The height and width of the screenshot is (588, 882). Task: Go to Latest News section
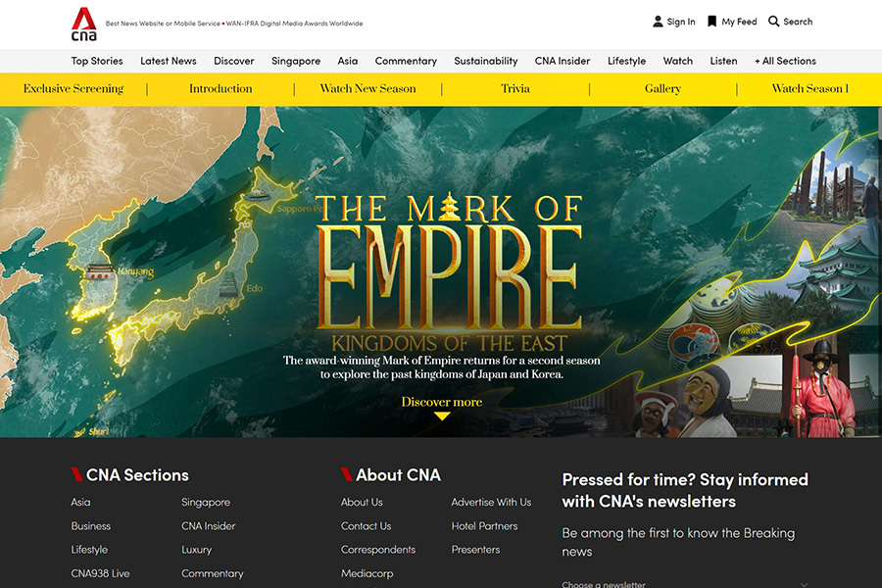click(x=169, y=61)
